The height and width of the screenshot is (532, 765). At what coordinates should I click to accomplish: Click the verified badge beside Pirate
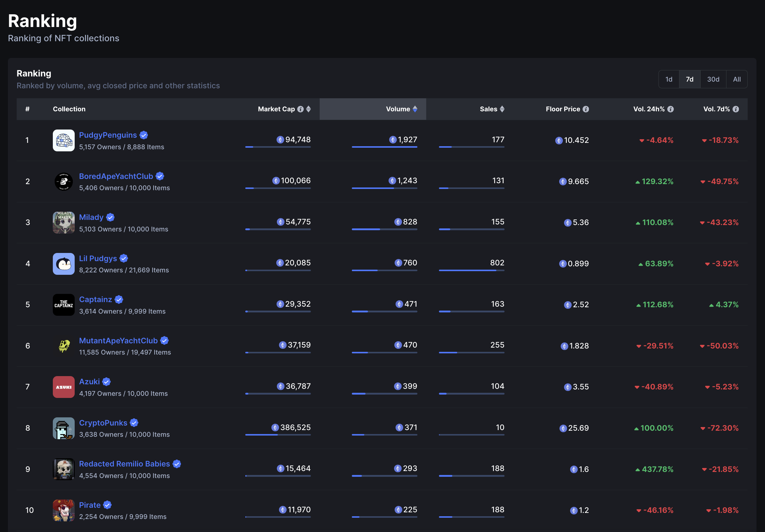pyautogui.click(x=107, y=505)
